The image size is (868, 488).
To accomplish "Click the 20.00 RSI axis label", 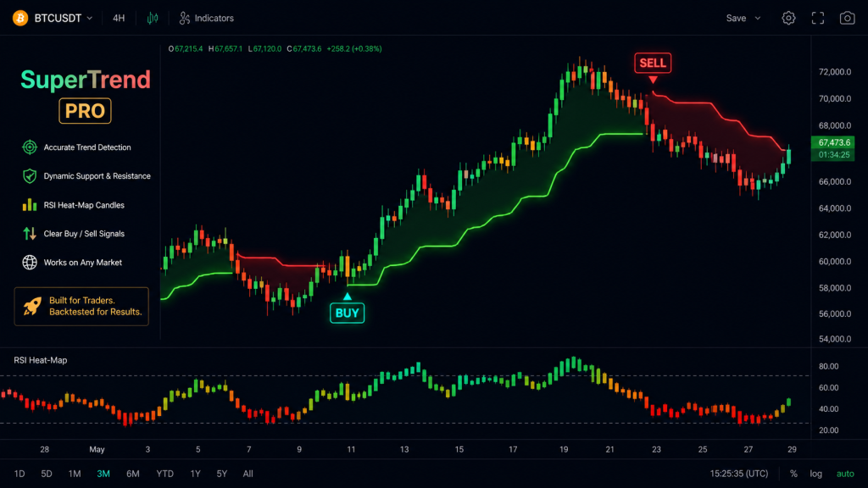I will tap(829, 430).
